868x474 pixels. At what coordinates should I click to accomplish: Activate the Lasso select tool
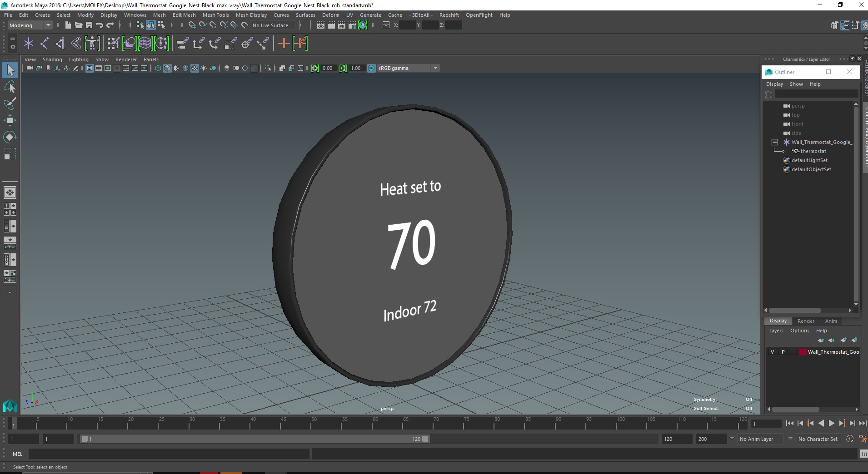[10, 87]
